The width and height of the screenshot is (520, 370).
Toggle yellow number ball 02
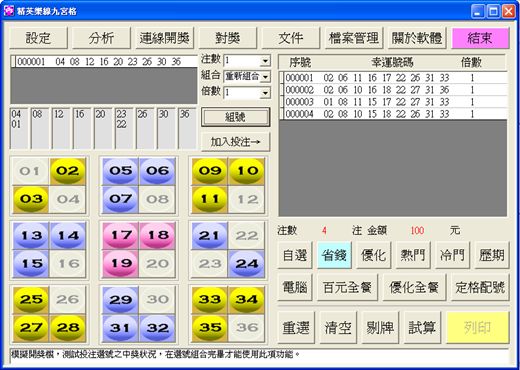[67, 171]
